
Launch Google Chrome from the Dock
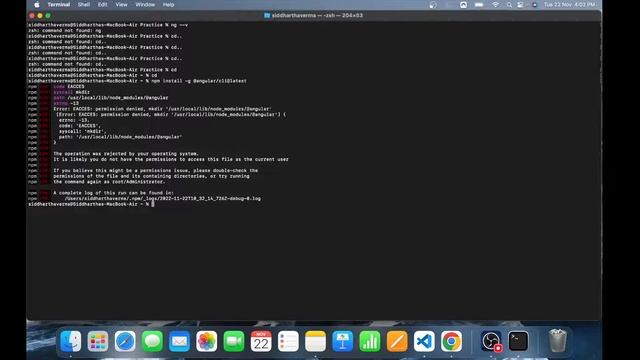(x=451, y=341)
